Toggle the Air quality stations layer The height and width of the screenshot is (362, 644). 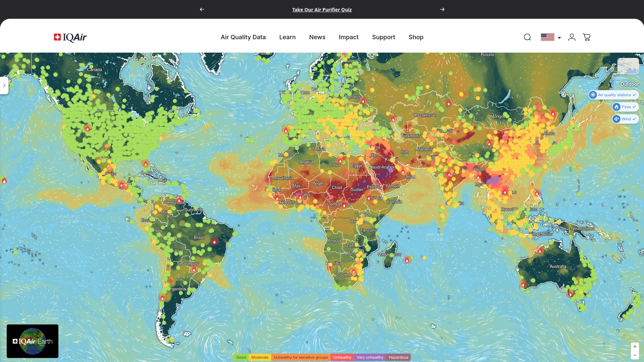613,95
